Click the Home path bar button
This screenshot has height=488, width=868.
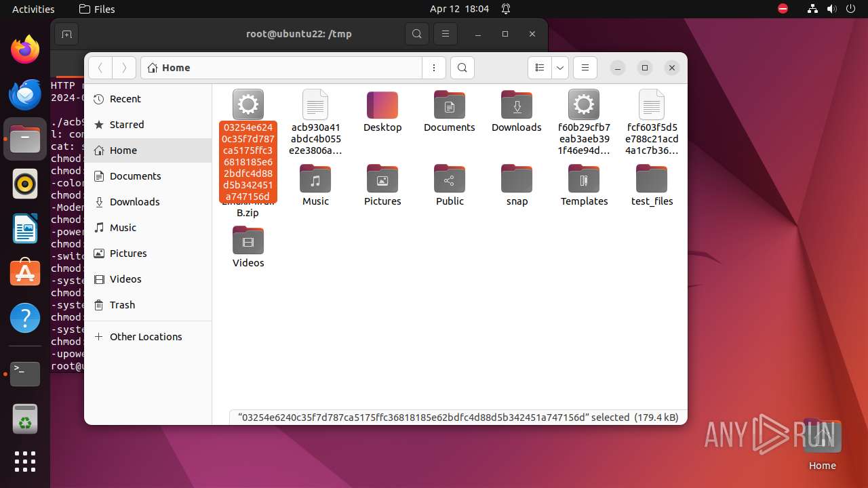[169, 68]
